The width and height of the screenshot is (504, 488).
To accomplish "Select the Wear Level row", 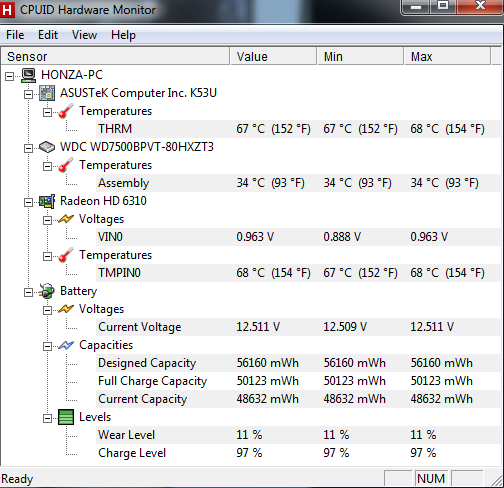I will [x=299, y=435].
